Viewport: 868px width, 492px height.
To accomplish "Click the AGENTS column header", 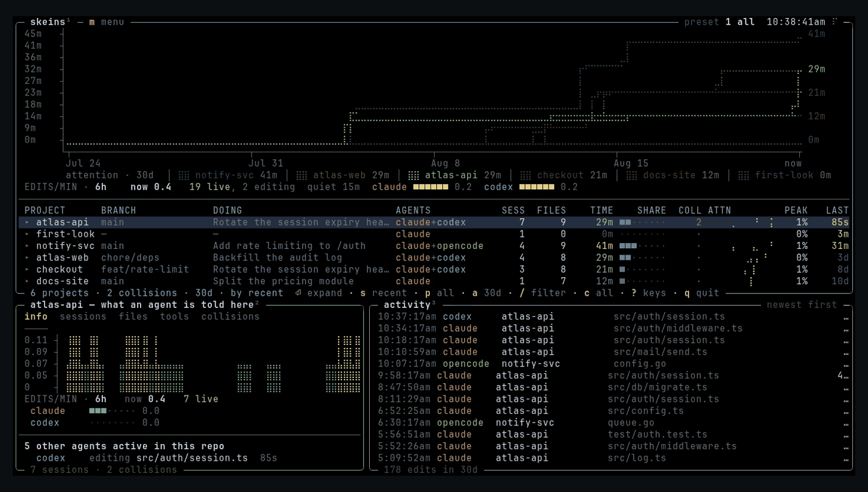I will coord(413,211).
